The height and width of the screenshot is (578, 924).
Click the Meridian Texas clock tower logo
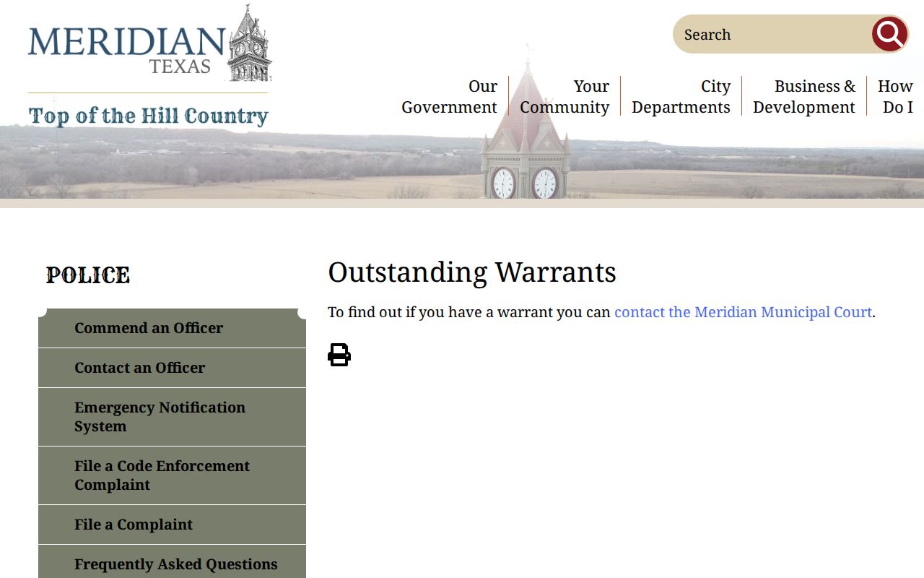pos(149,43)
